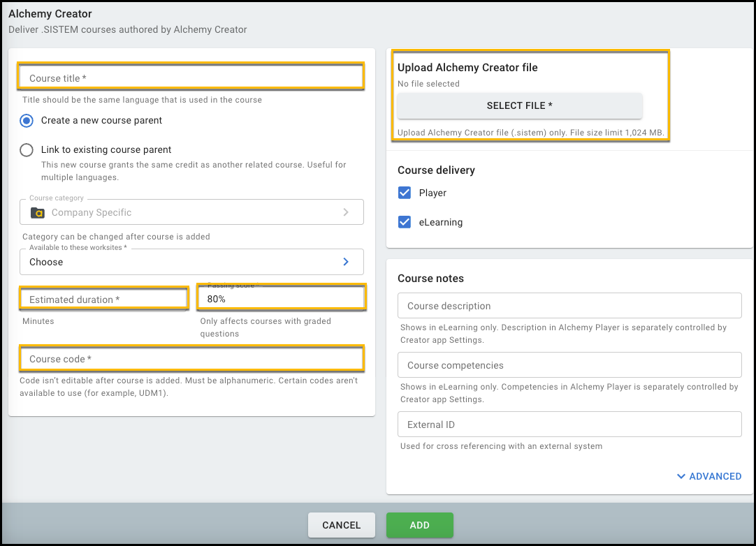
Task: Click blue chevron in worksites Choose field
Action: 346,262
